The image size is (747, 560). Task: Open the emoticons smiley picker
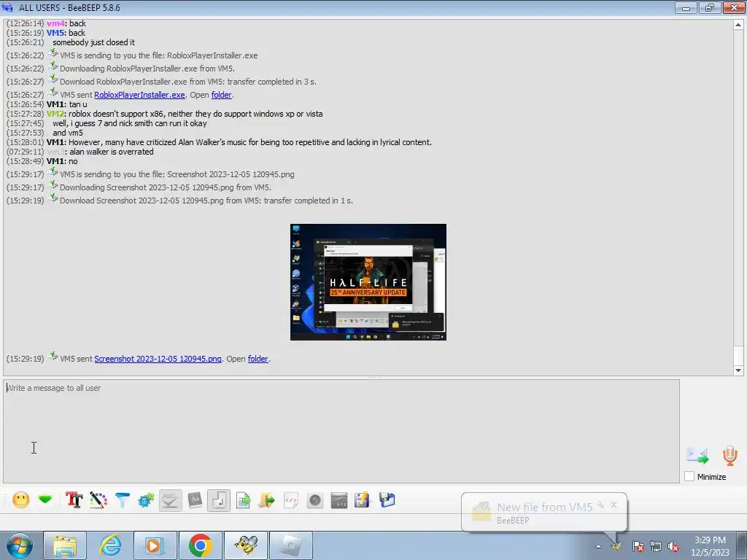click(21, 500)
